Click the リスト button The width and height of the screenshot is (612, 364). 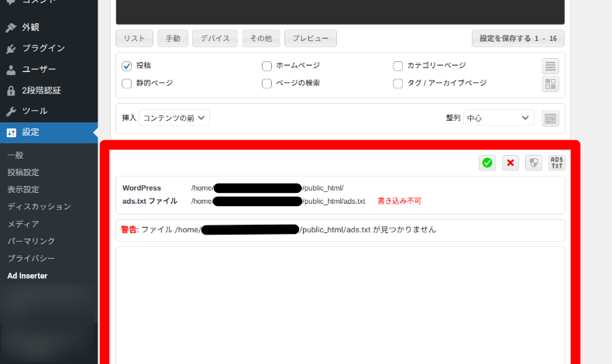[134, 38]
